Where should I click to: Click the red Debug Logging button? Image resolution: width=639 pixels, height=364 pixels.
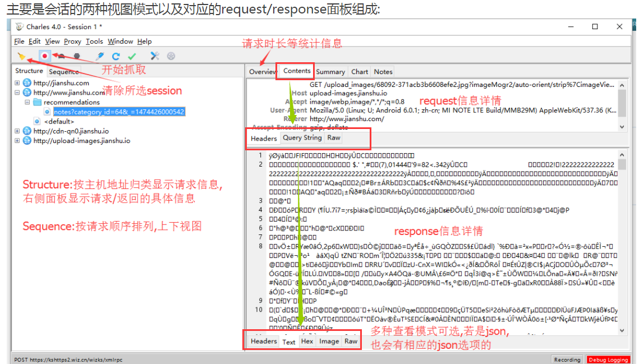point(609,360)
